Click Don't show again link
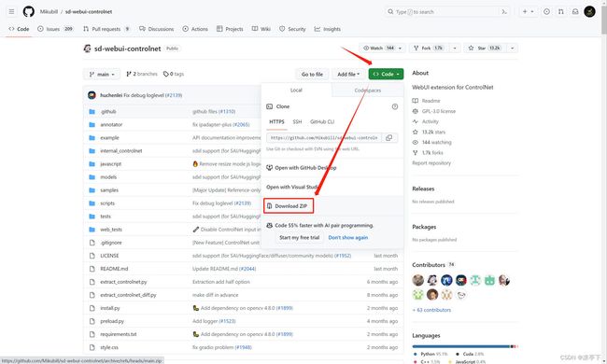Screen dimensions: 607x364 point(348,237)
